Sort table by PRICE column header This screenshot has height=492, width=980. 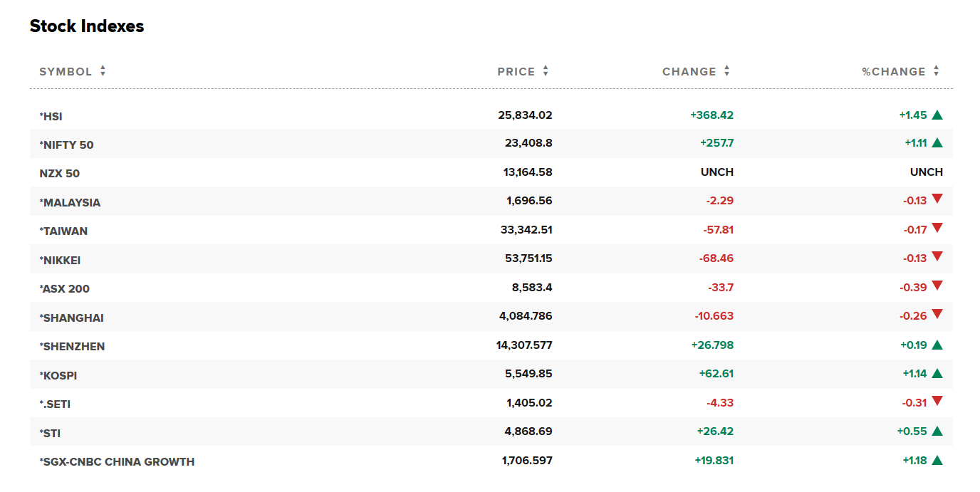516,72
